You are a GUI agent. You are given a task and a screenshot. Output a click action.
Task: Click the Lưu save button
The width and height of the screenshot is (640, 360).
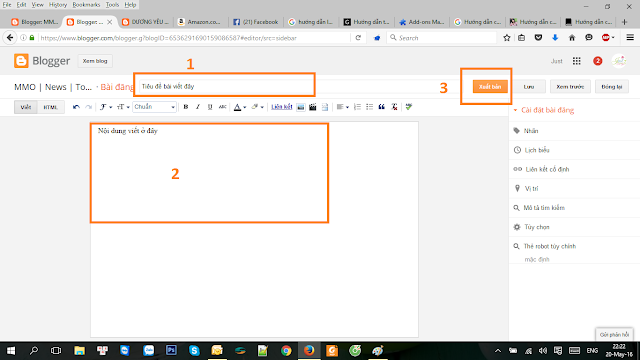(529, 87)
